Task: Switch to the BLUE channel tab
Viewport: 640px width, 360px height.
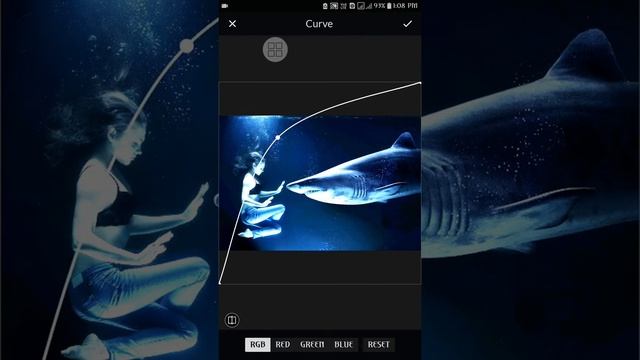Action: (x=343, y=344)
